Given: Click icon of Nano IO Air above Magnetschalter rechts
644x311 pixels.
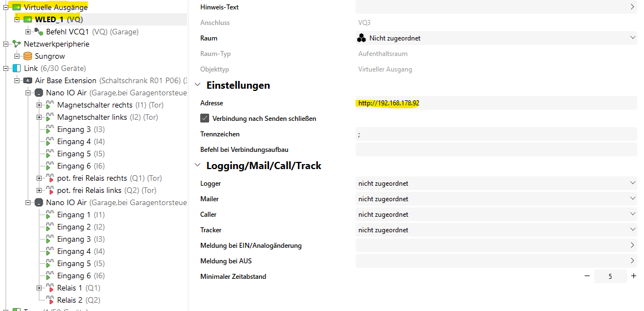Looking at the screenshot, I should point(39,93).
